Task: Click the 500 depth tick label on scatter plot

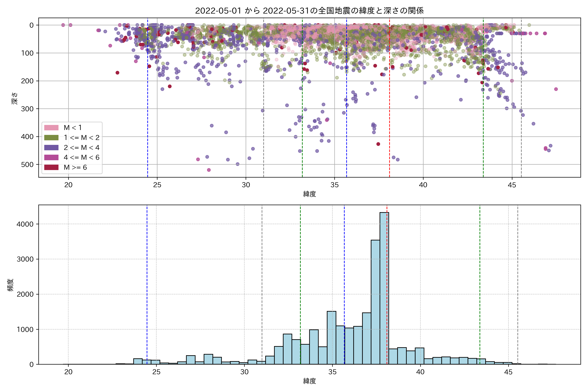Action: (x=27, y=164)
